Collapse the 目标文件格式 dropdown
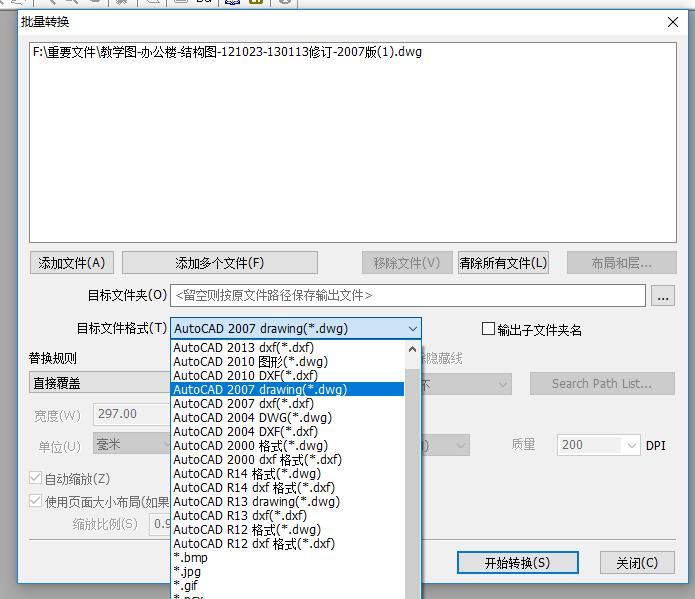 click(412, 329)
